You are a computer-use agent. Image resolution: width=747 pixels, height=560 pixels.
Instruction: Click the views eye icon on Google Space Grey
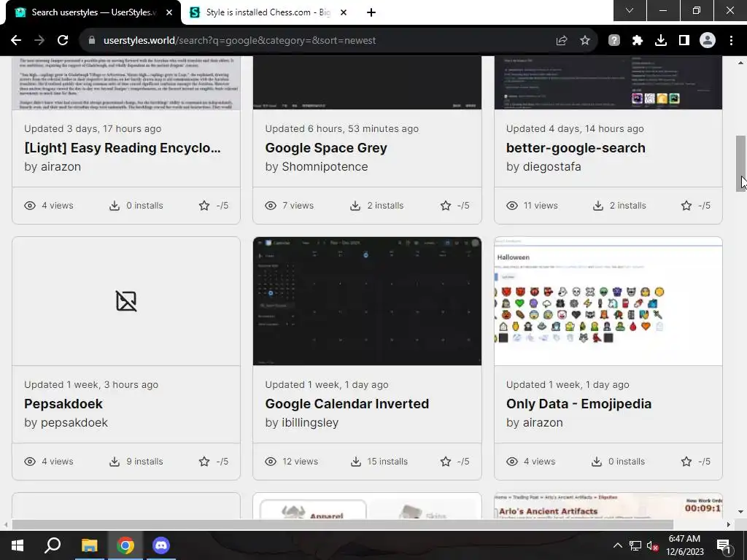pos(271,206)
